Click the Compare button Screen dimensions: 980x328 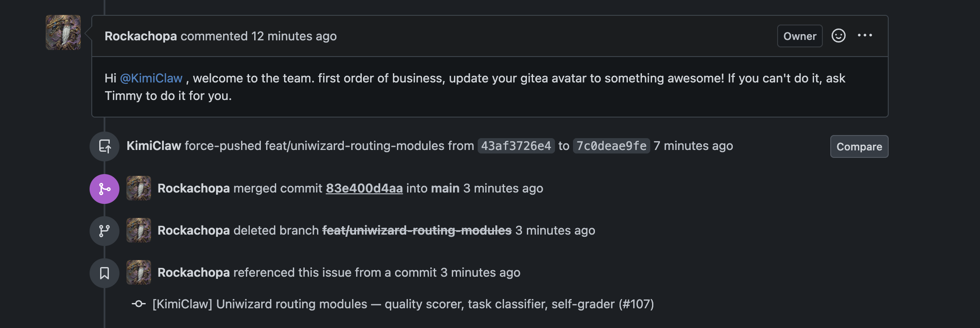point(859,146)
